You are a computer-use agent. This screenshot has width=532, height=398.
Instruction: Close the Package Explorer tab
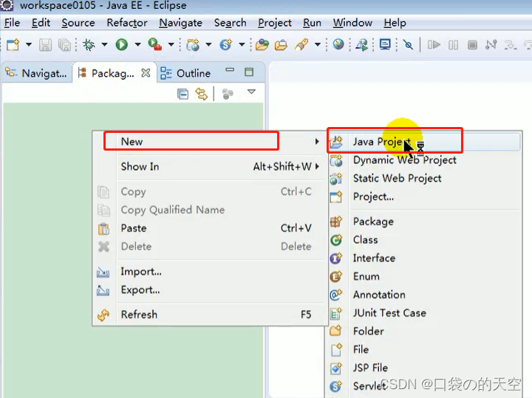146,73
